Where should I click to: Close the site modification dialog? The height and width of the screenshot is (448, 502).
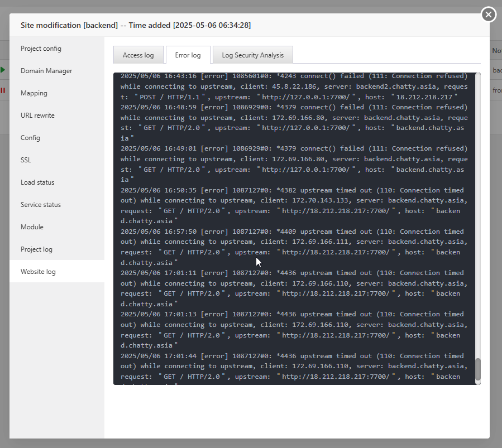[488, 15]
